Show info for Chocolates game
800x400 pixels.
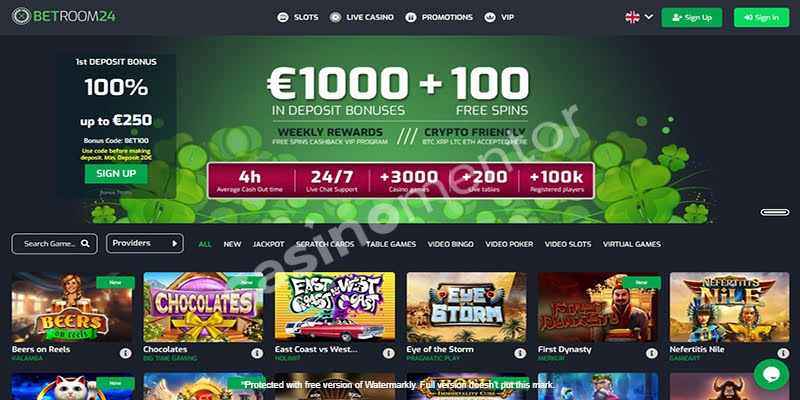click(x=257, y=353)
